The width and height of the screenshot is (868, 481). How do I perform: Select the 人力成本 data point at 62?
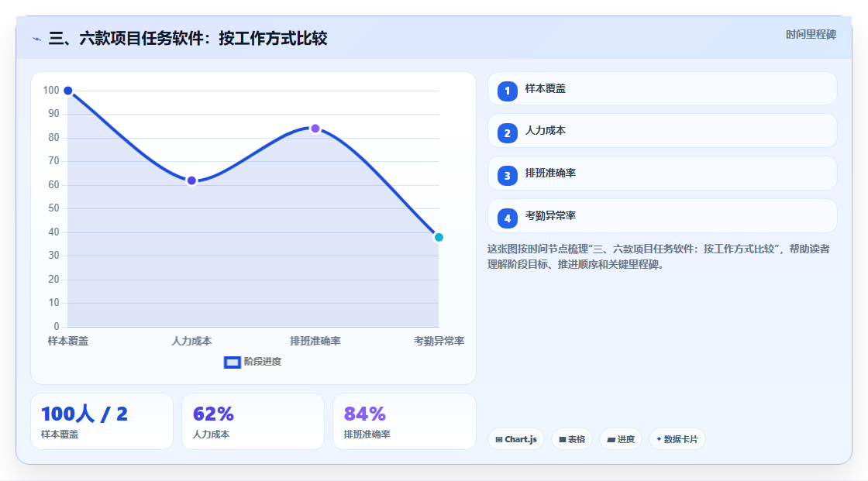click(191, 180)
